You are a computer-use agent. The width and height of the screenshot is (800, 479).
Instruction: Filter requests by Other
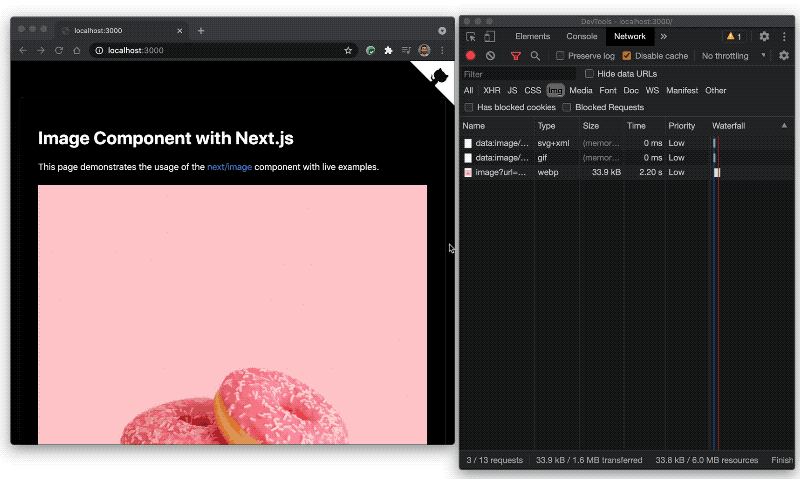click(715, 90)
